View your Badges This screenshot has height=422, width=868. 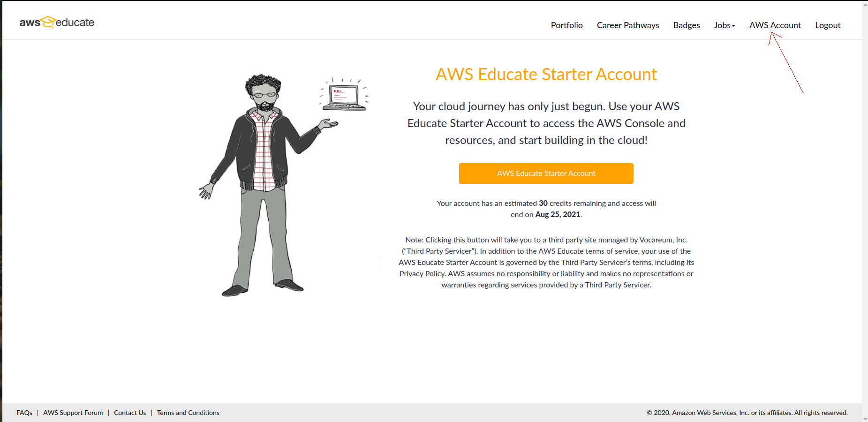click(686, 25)
